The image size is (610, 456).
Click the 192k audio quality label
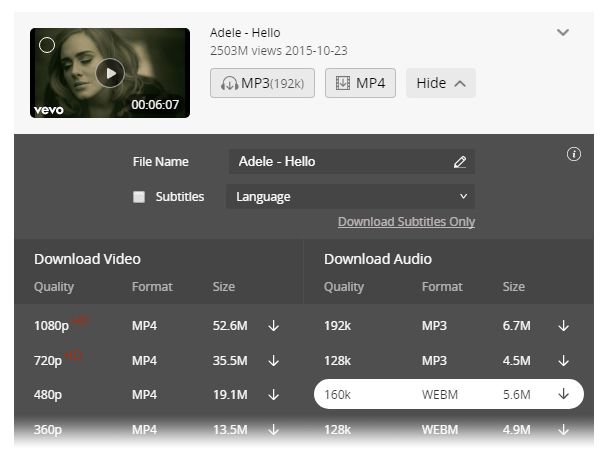[x=337, y=326]
